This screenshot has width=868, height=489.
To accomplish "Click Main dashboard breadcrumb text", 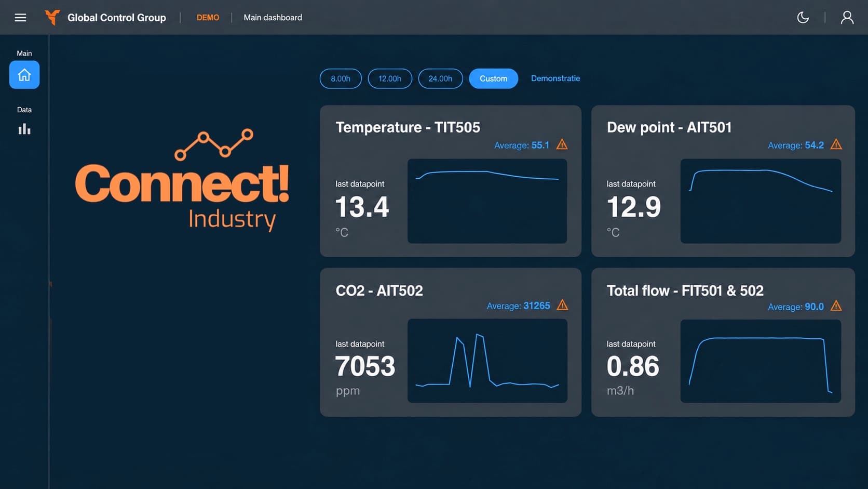I will (273, 18).
